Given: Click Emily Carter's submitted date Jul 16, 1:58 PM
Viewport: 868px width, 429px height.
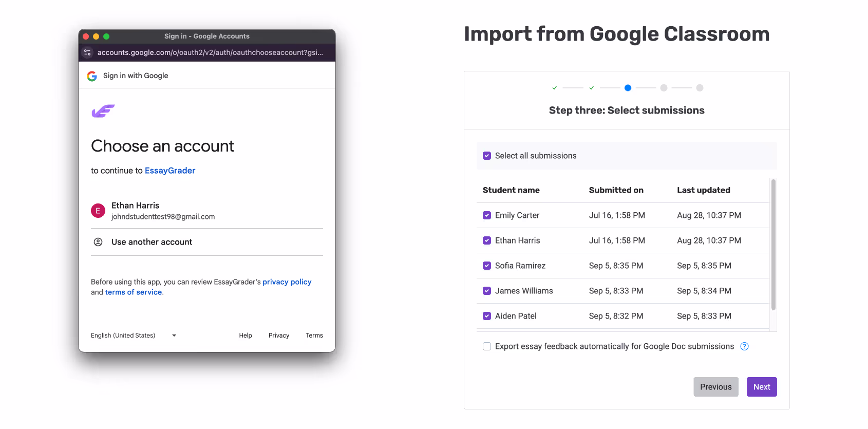Looking at the screenshot, I should click(x=617, y=215).
